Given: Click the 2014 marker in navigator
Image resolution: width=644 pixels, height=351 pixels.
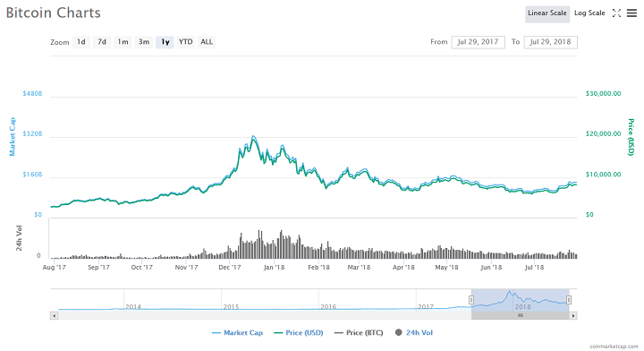Looking at the screenshot, I should tap(133, 306).
